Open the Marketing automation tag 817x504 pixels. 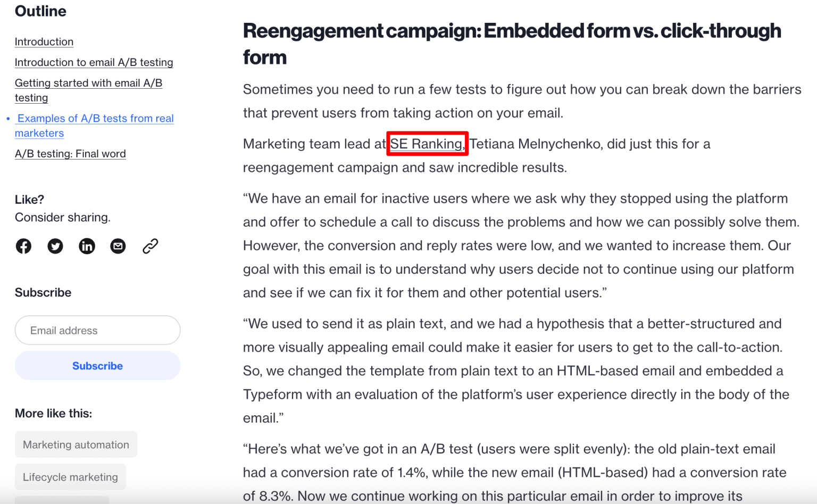(76, 445)
